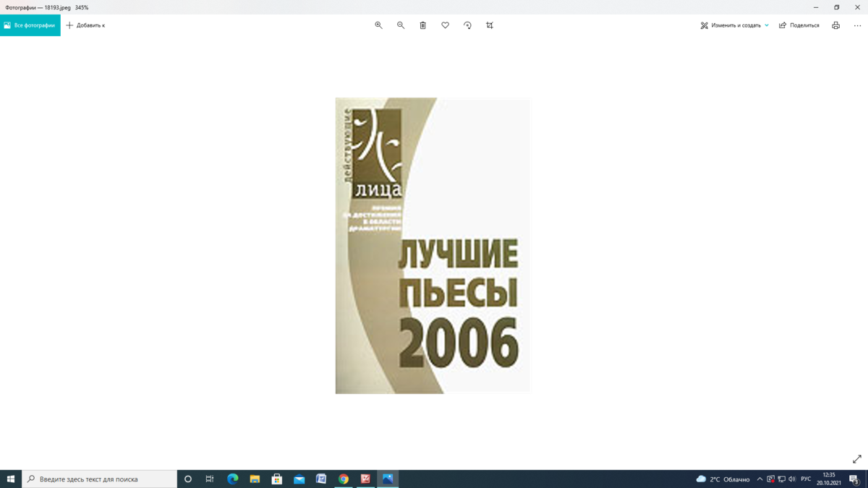868x488 pixels.
Task: Expand the Изменить и создать menu
Action: (733, 25)
